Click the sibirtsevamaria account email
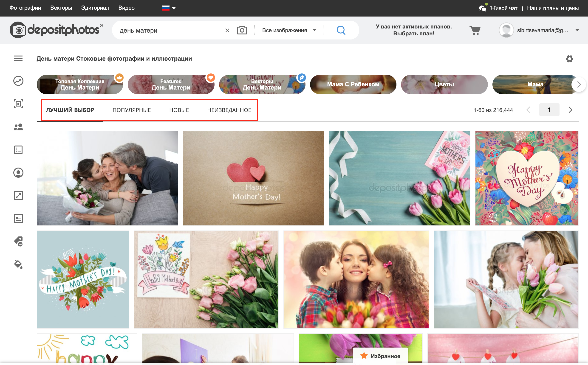The image size is (588, 365). tap(543, 30)
